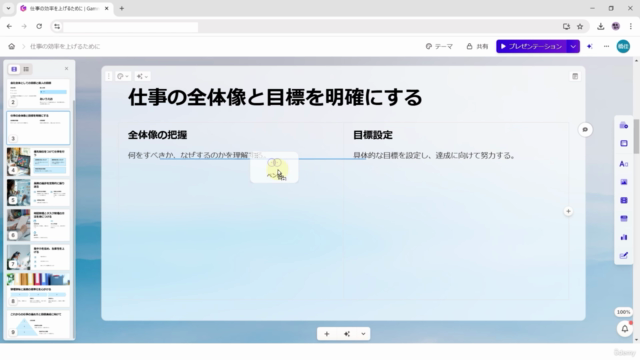Open a new browser tab
This screenshot has height=360, width=640.
tap(122, 8)
